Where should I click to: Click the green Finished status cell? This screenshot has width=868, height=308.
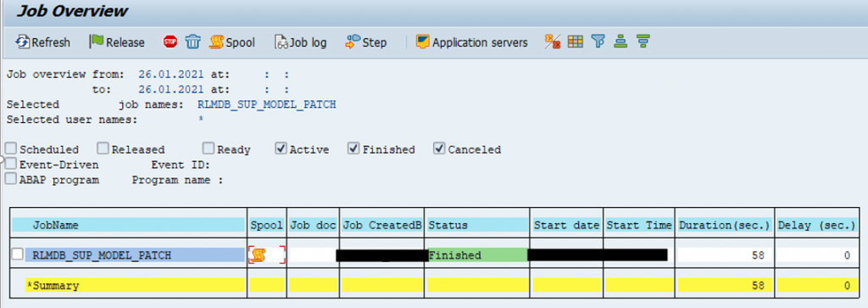478,255
